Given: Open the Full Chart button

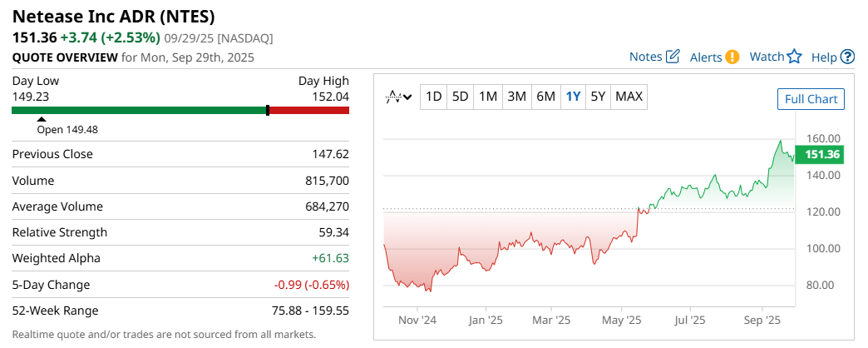Looking at the screenshot, I should coord(811,99).
